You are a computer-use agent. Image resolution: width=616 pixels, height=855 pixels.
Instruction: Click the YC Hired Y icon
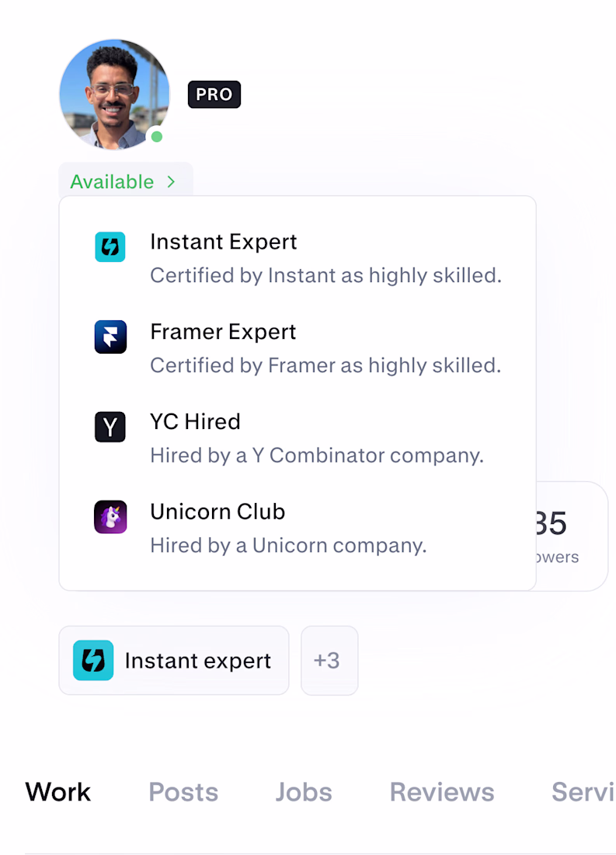click(110, 427)
